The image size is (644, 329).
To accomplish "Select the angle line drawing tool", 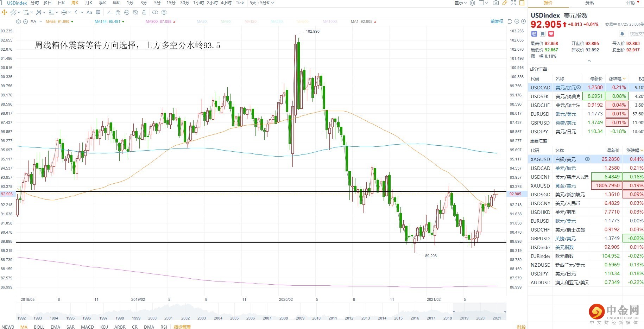I will point(109,12).
